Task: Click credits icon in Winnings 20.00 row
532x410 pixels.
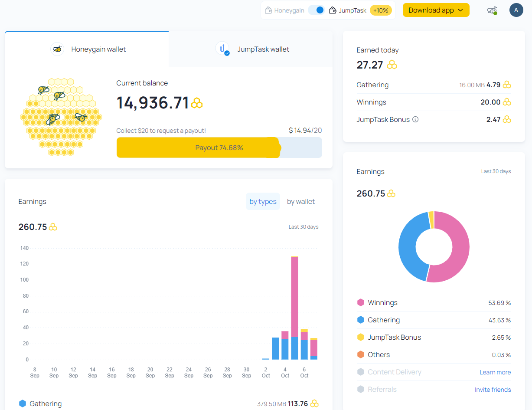Action: [507, 102]
